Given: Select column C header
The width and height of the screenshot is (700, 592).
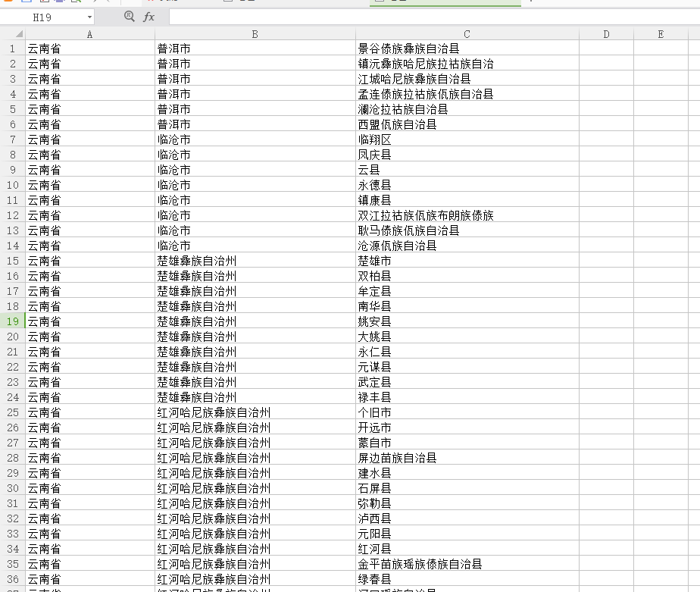Looking at the screenshot, I should point(467,34).
